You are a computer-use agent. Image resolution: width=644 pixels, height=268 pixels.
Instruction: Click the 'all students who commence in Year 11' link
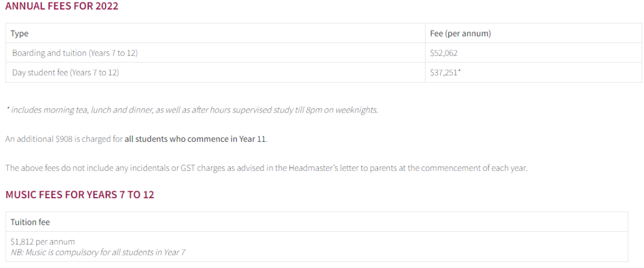coord(196,139)
